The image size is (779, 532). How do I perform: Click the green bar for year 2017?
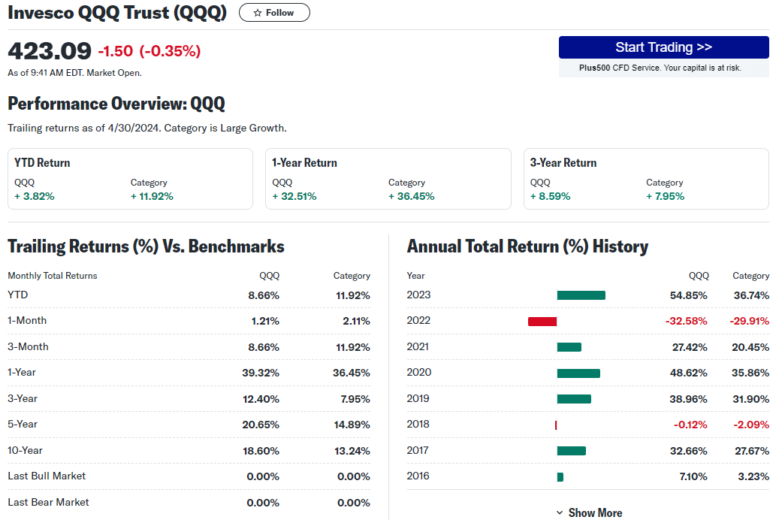coord(571,451)
